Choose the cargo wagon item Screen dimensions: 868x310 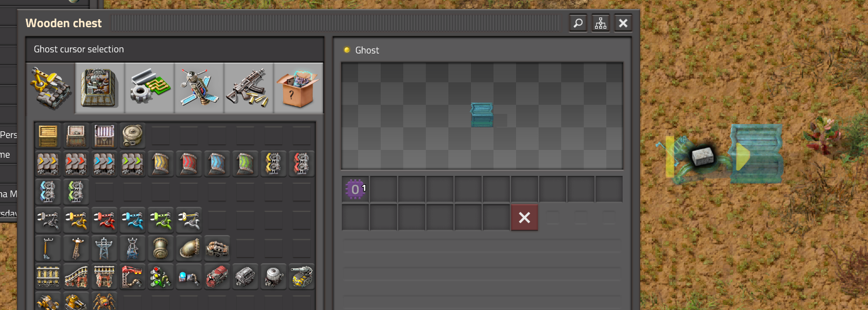coord(245,277)
